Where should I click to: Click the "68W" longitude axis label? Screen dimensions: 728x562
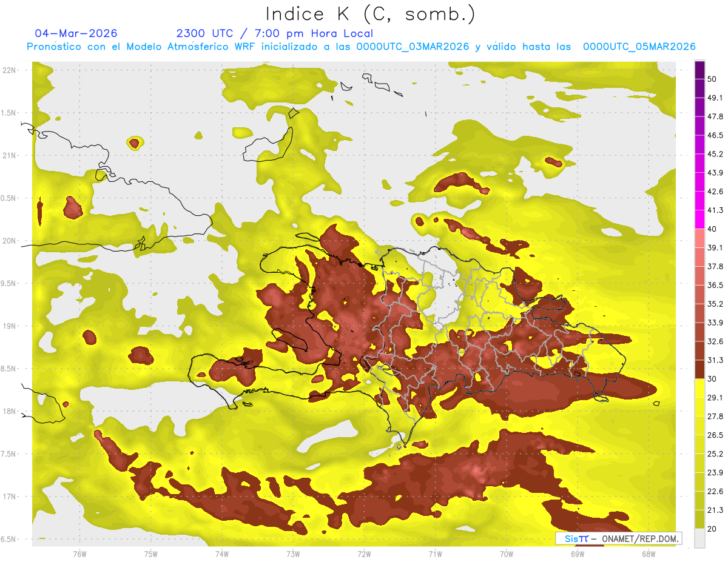point(649,554)
